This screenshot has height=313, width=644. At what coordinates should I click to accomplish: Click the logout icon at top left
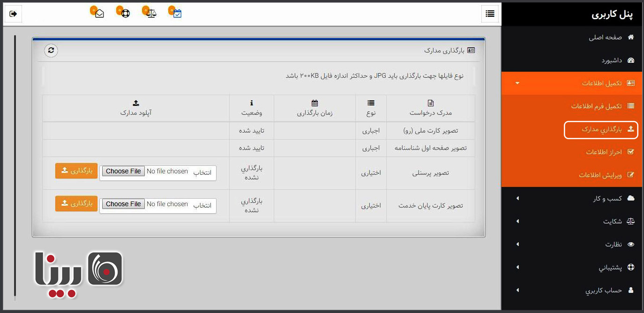click(13, 14)
